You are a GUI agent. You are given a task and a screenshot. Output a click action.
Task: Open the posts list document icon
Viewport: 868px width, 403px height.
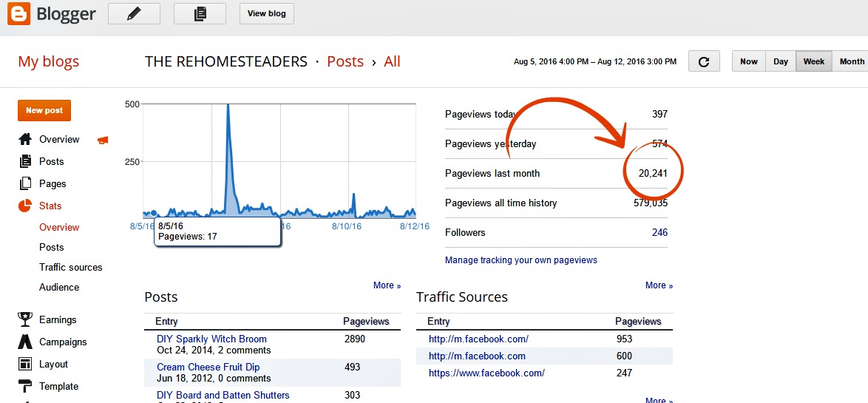point(200,14)
